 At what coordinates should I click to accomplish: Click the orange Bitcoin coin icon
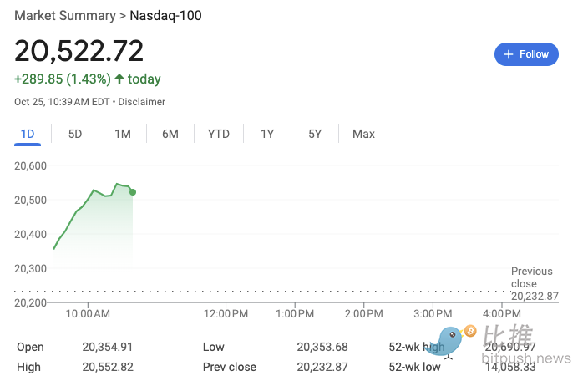(470, 331)
